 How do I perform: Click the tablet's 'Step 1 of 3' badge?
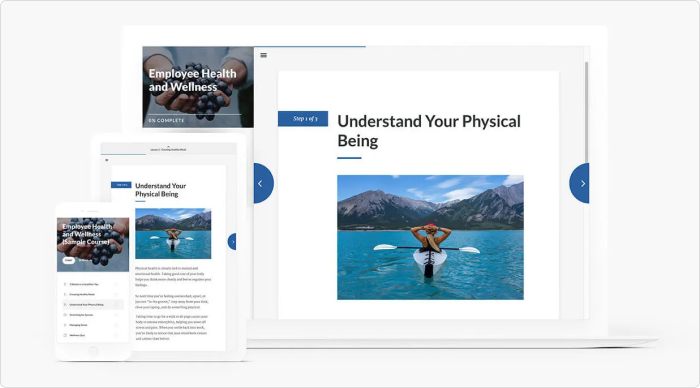[x=121, y=185]
